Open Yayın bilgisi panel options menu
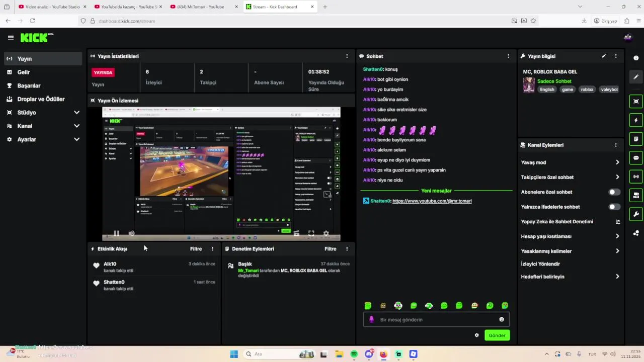The width and height of the screenshot is (644, 362). click(616, 56)
